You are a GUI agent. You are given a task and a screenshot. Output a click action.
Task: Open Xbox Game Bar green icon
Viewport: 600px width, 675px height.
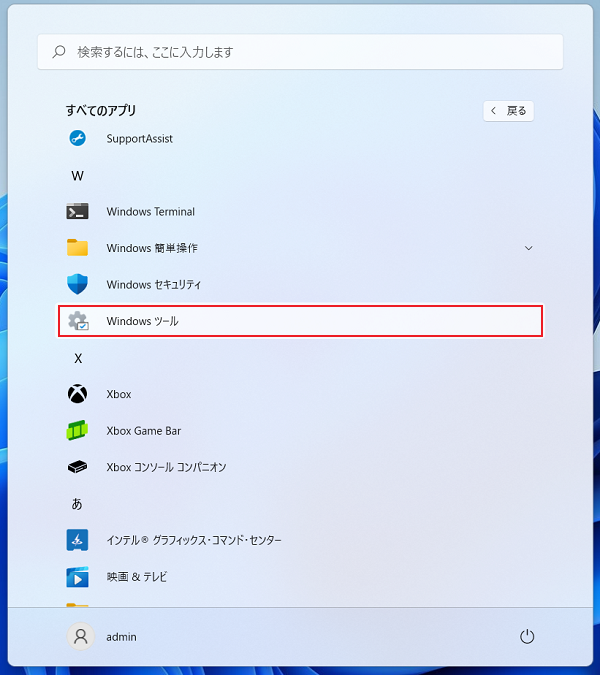77,431
